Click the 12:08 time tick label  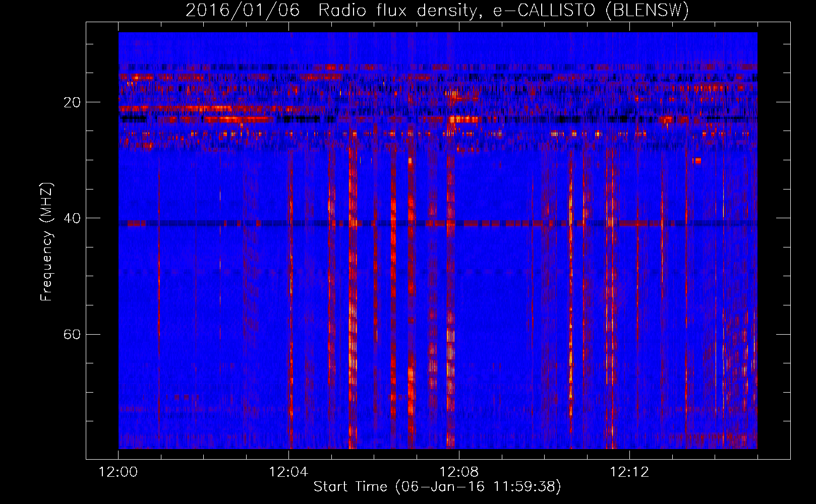click(459, 472)
